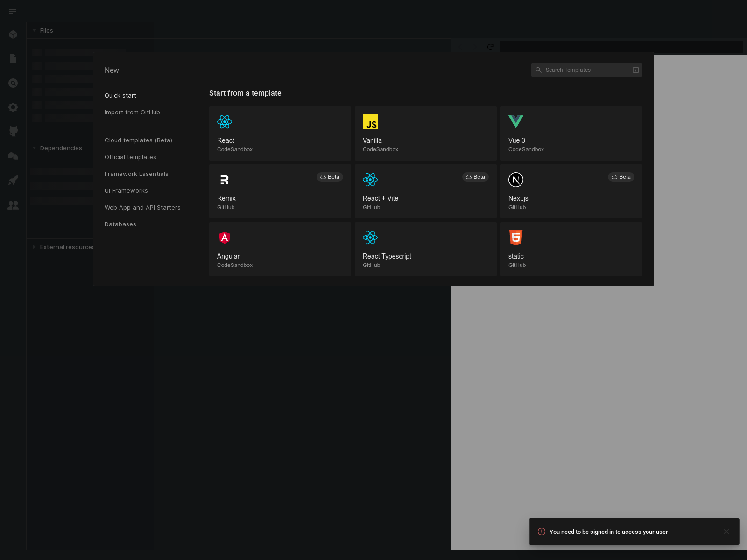Click Beta badge on Next.js card

(x=621, y=177)
